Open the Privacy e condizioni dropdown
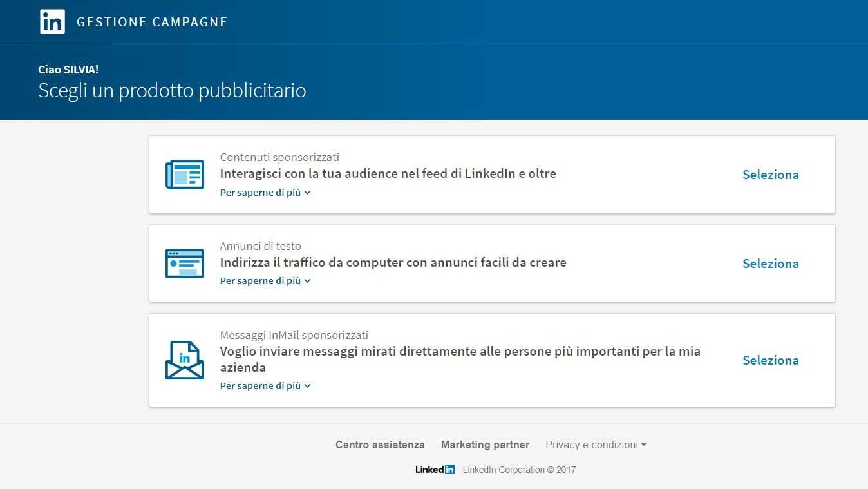The width and height of the screenshot is (868, 489). pos(596,445)
